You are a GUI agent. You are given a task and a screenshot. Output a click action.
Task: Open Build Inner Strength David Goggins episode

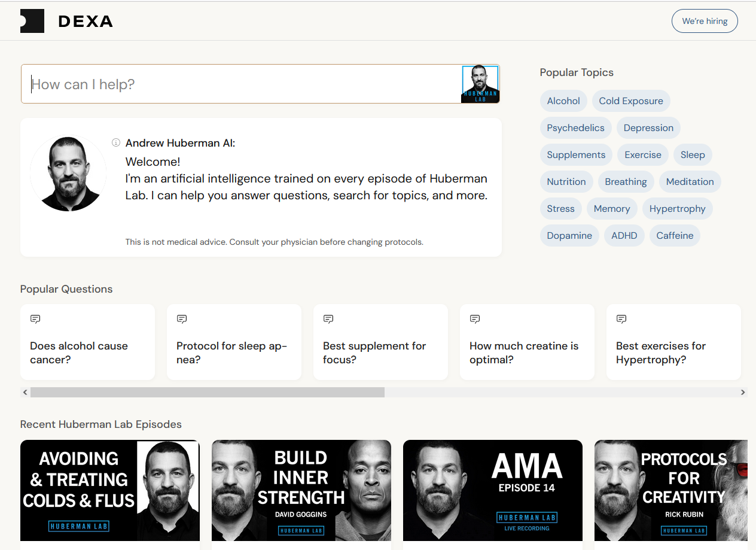tap(301, 491)
